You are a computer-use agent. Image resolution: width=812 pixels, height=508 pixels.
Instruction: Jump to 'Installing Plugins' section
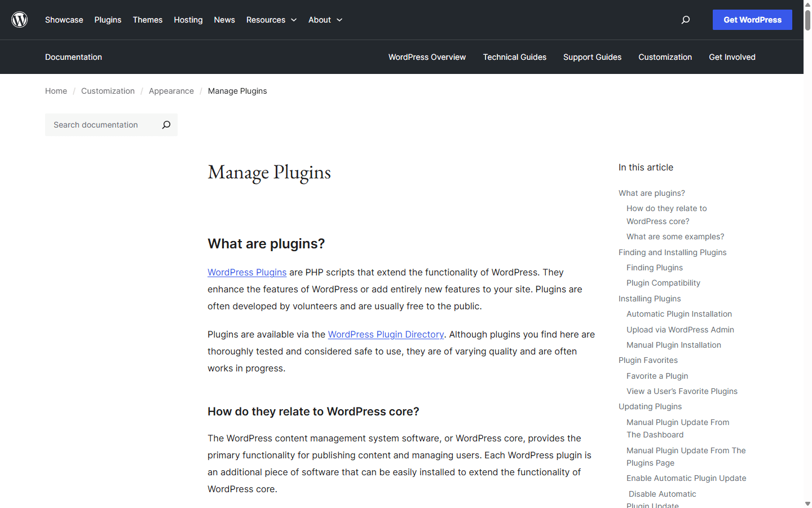[x=650, y=299]
